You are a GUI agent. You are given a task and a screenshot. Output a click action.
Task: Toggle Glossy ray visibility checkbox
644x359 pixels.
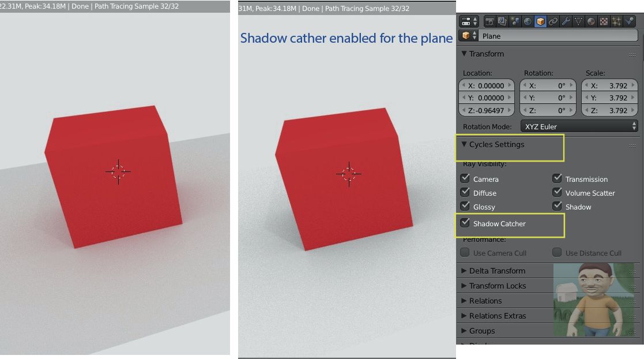point(465,206)
